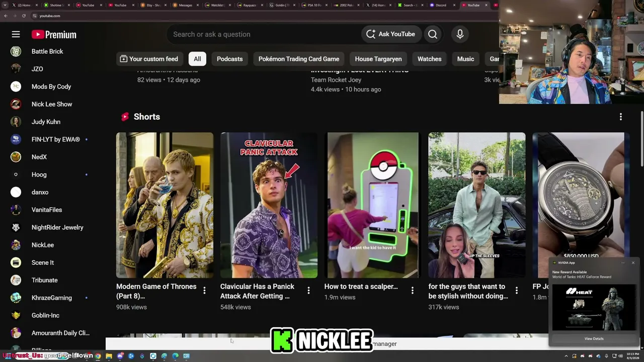This screenshot has height=362, width=644.
Task: Click the browser forward arrow
Action: click(x=15, y=16)
